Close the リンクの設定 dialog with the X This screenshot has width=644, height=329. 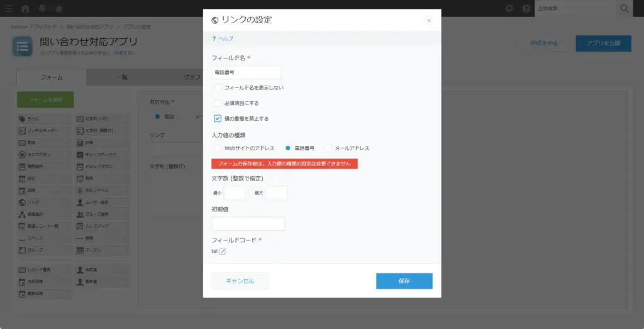(429, 20)
